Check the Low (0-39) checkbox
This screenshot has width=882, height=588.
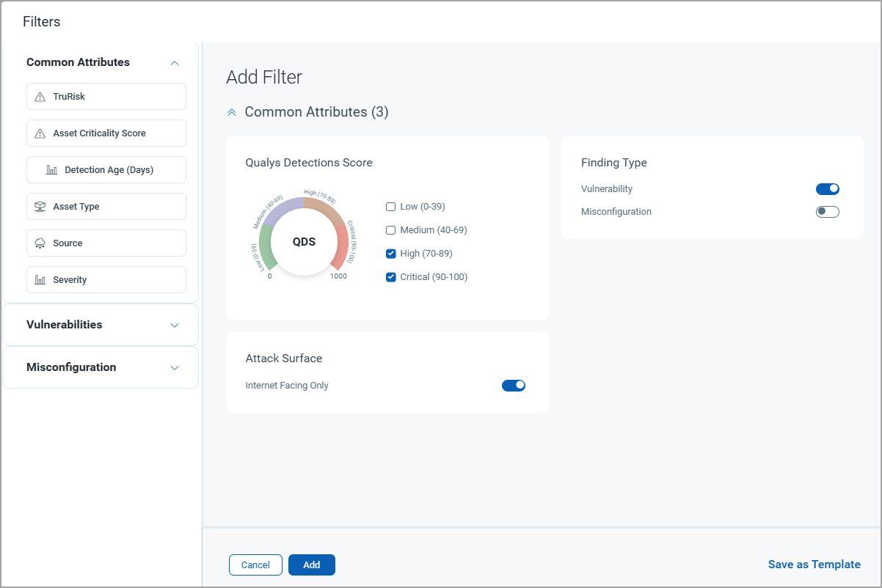(x=391, y=207)
